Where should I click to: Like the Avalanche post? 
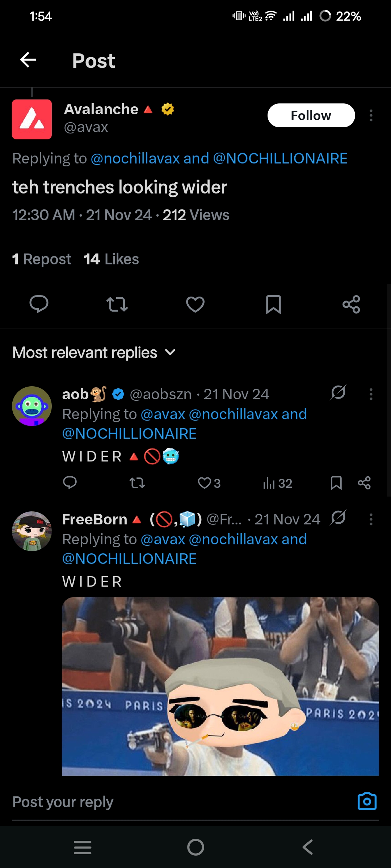[195, 304]
